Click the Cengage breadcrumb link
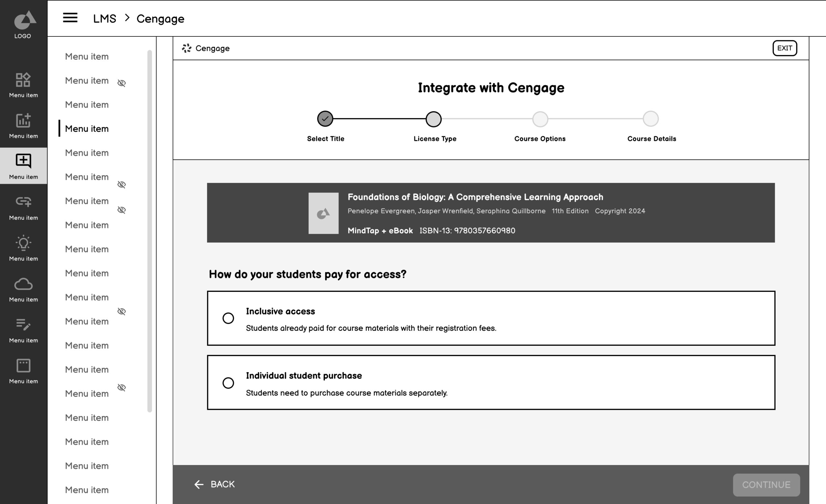 point(160,19)
